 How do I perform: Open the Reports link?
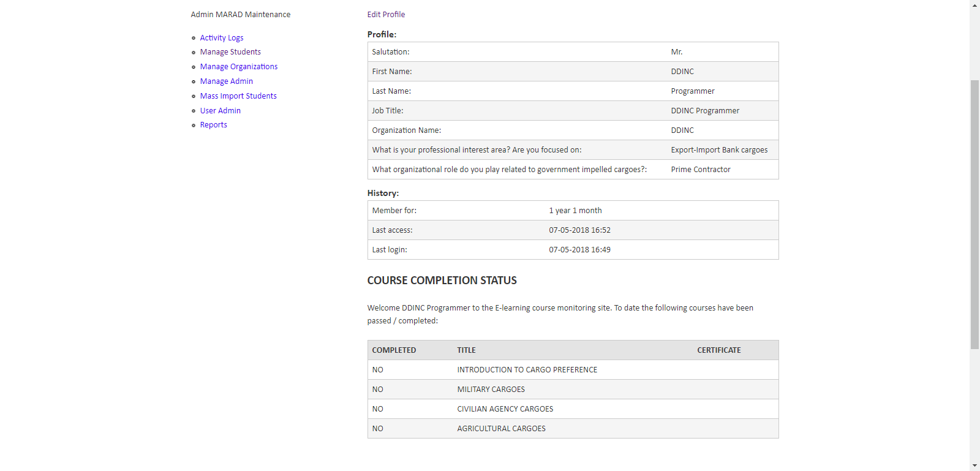click(x=213, y=125)
